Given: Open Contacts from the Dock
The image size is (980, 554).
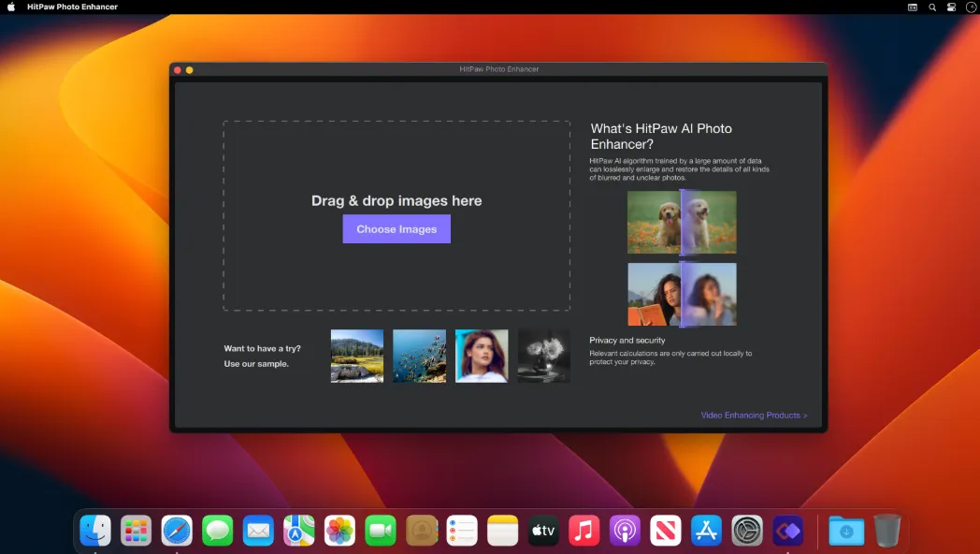Looking at the screenshot, I should click(421, 531).
